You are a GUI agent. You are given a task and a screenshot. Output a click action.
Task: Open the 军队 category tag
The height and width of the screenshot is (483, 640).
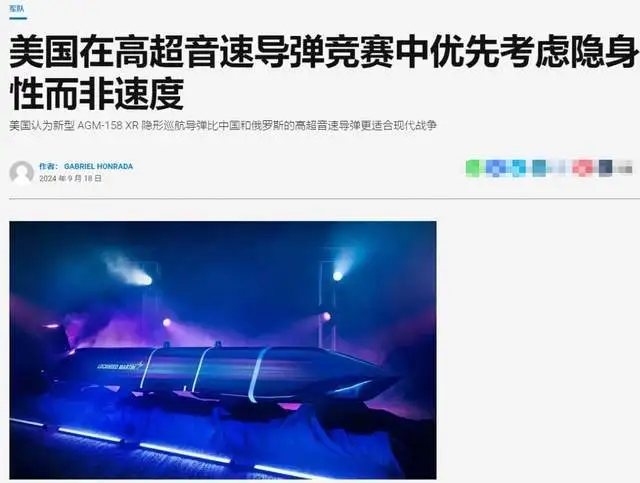coord(17,8)
